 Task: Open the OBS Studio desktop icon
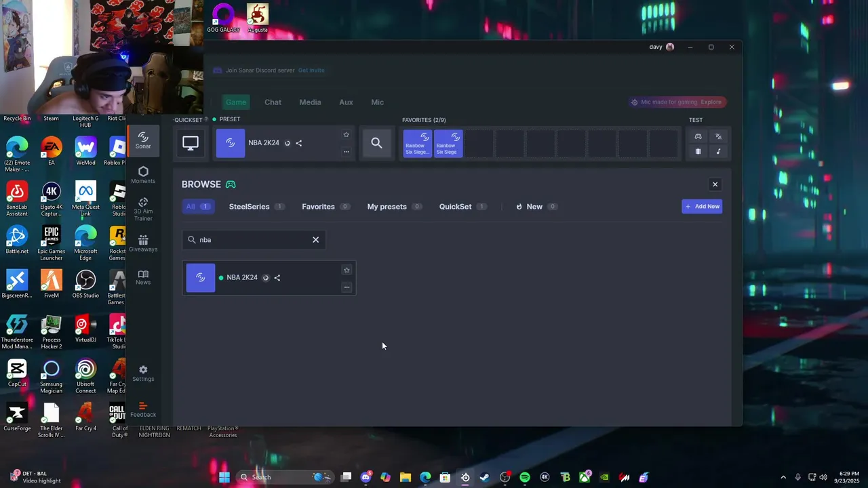[x=85, y=285]
